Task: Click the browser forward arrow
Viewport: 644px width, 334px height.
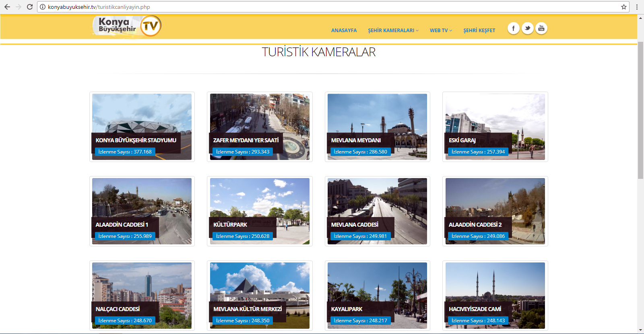Action: 18,7
